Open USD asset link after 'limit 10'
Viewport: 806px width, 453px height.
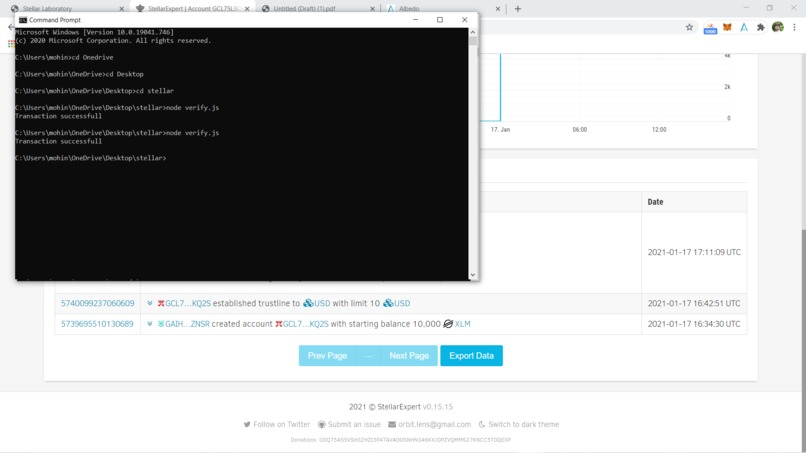pos(402,303)
